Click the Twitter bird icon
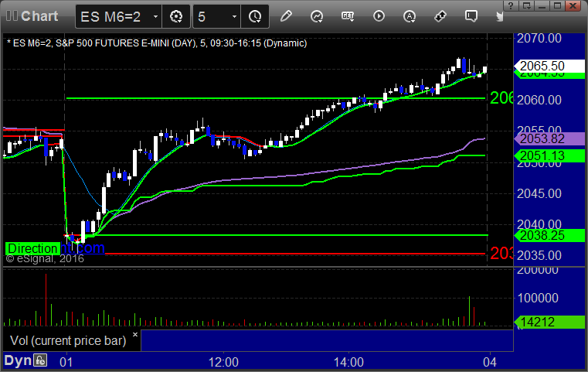The width and height of the screenshot is (588, 372). [x=499, y=16]
